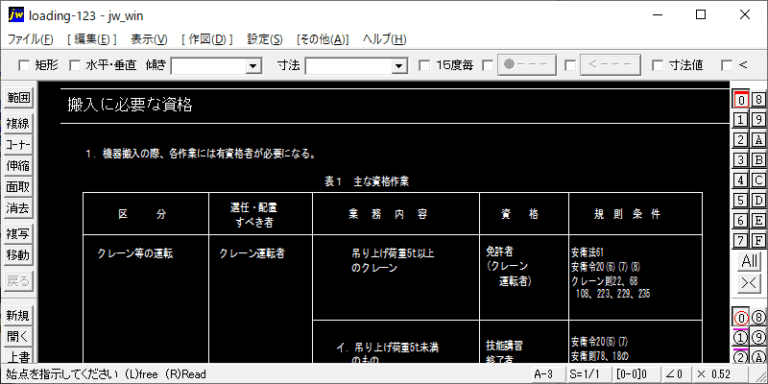
Task: Click the 表１ 主な資格作業 caption
Action: pos(367,182)
